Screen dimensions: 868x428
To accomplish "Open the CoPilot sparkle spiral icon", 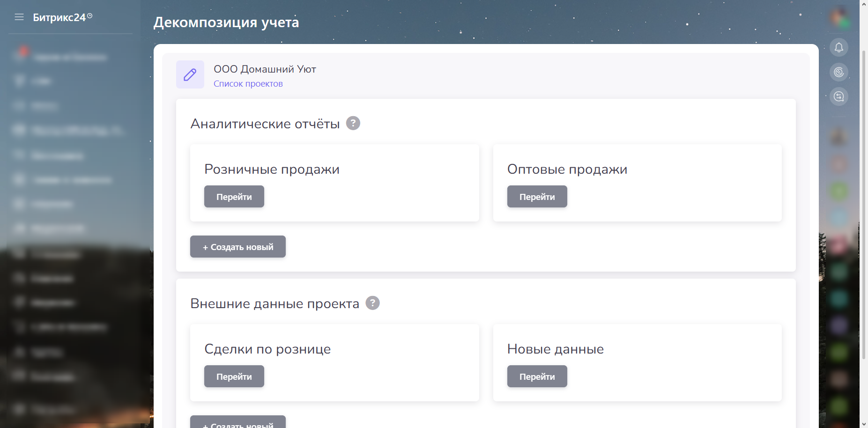I will click(x=838, y=72).
